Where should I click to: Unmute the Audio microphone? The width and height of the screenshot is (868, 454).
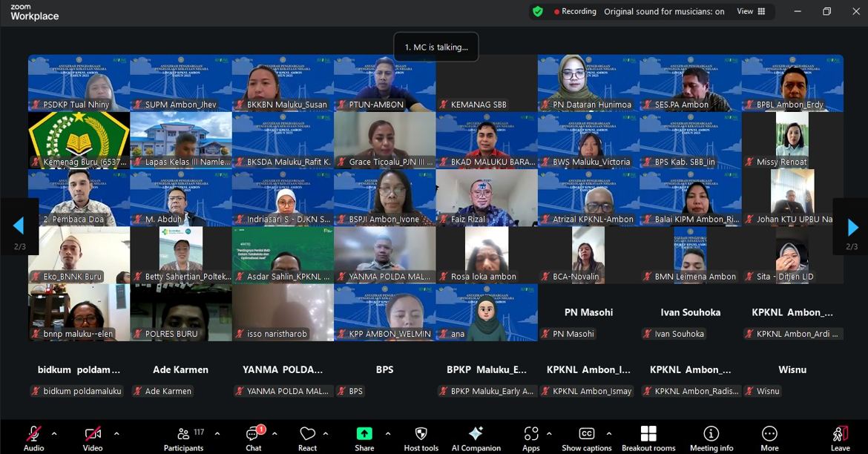(33, 437)
